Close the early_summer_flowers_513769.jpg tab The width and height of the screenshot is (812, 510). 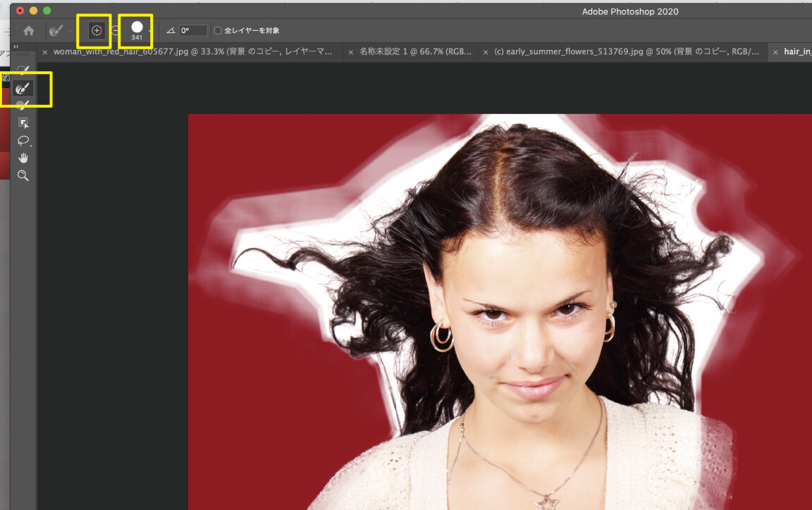click(x=486, y=52)
